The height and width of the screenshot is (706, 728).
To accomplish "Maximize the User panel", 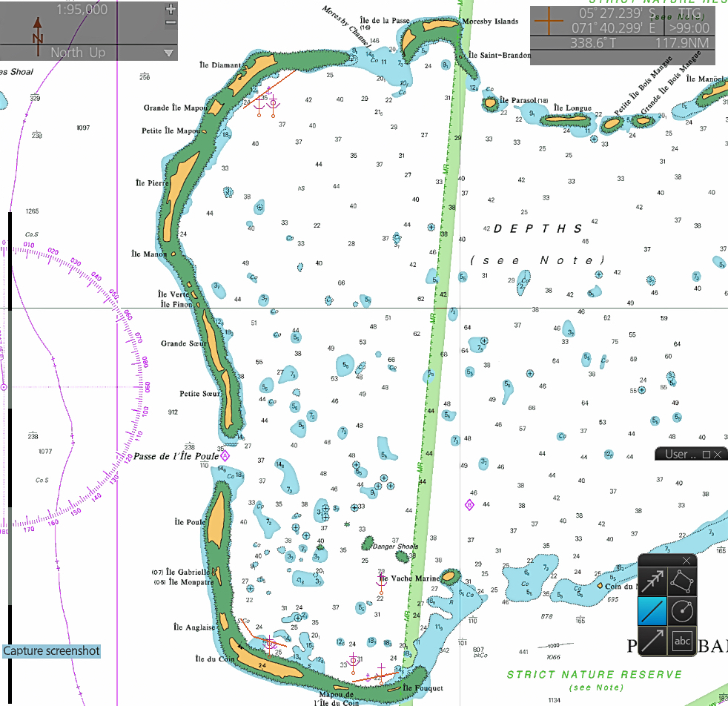I will point(707,455).
